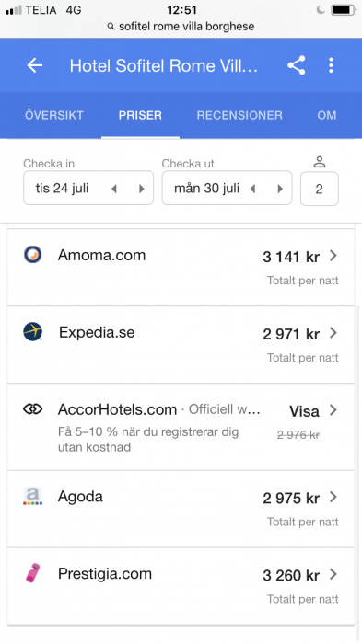
Task: Tap the Expedia.se airplane logo
Action: tap(32, 332)
